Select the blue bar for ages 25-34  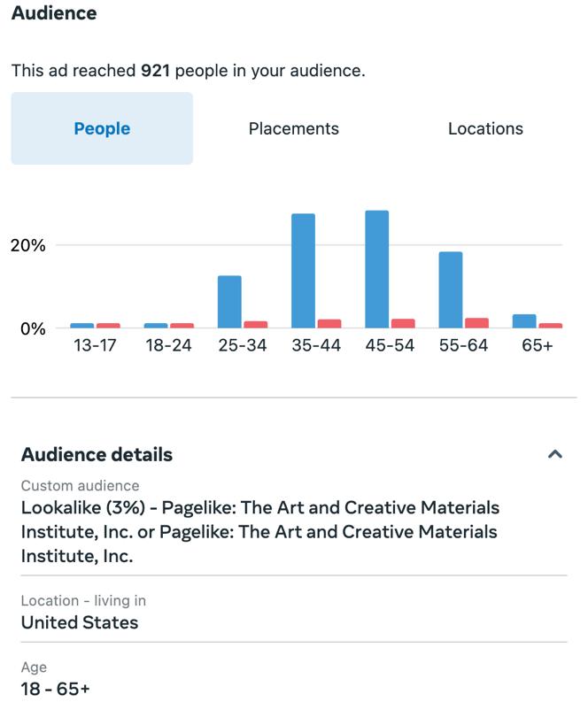click(x=229, y=301)
